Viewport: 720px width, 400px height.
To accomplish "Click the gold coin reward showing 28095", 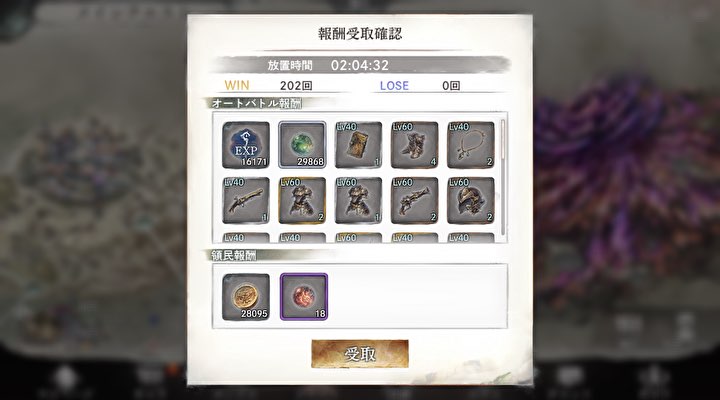I will click(246, 297).
